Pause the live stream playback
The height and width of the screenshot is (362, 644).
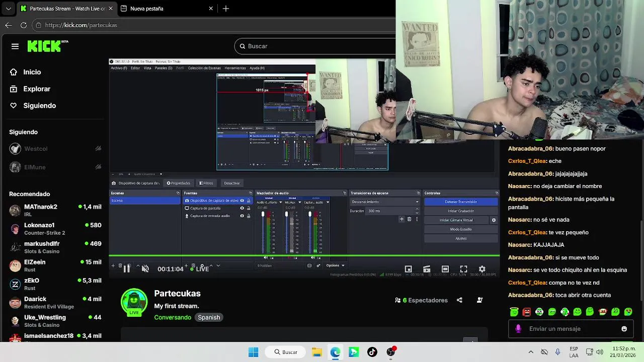[x=127, y=269]
